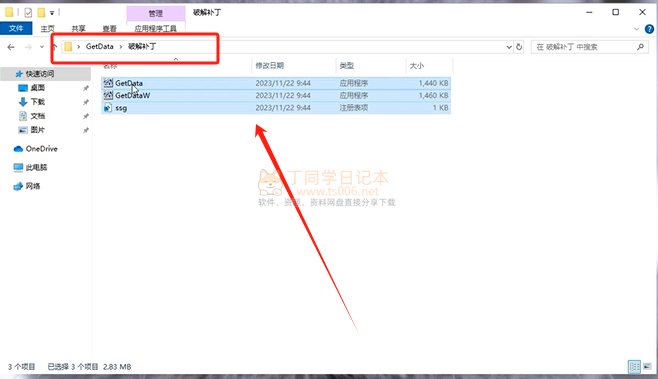The height and width of the screenshot is (379, 658).
Task: Click the GetData file icon
Action: (108, 83)
